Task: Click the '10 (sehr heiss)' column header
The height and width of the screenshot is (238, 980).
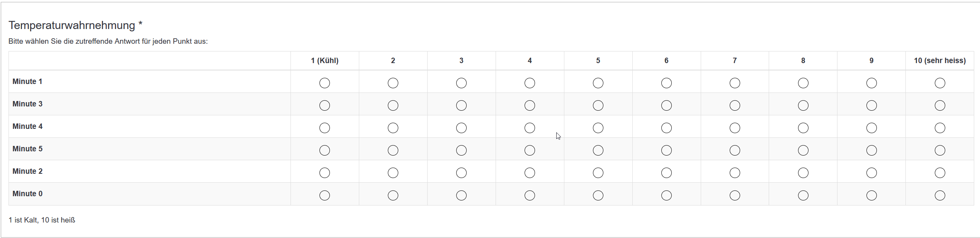Action: tap(939, 61)
